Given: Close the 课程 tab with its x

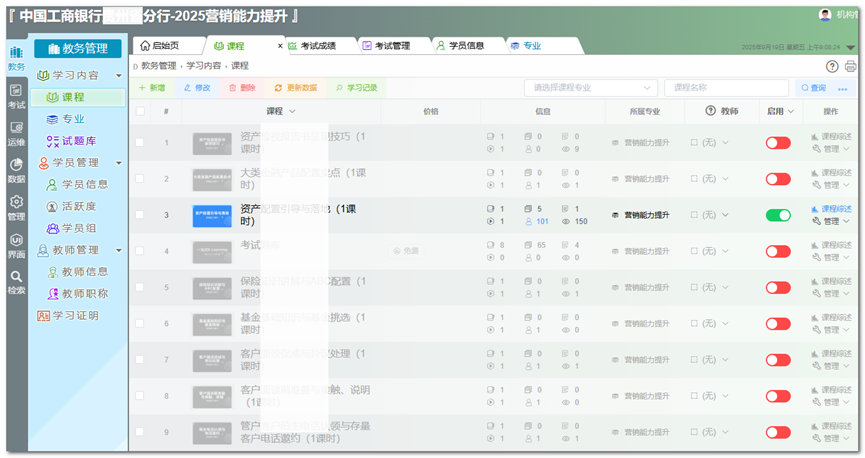Looking at the screenshot, I should [280, 46].
